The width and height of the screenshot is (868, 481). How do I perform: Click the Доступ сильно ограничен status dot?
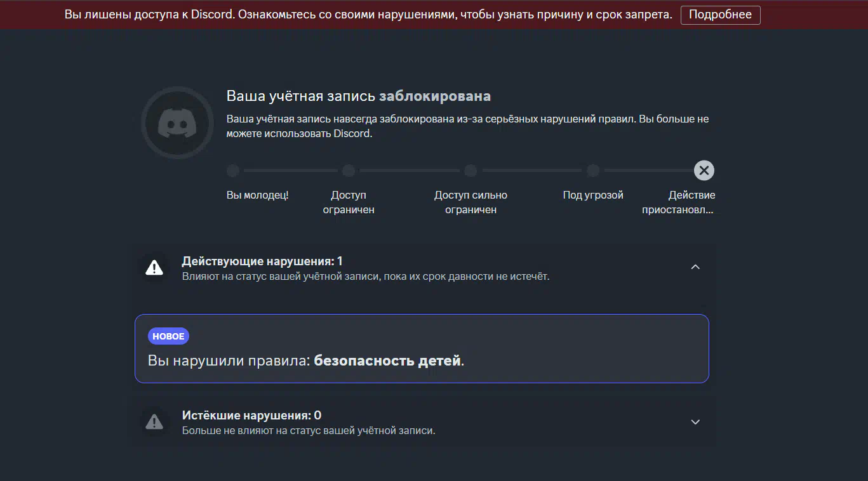471,171
